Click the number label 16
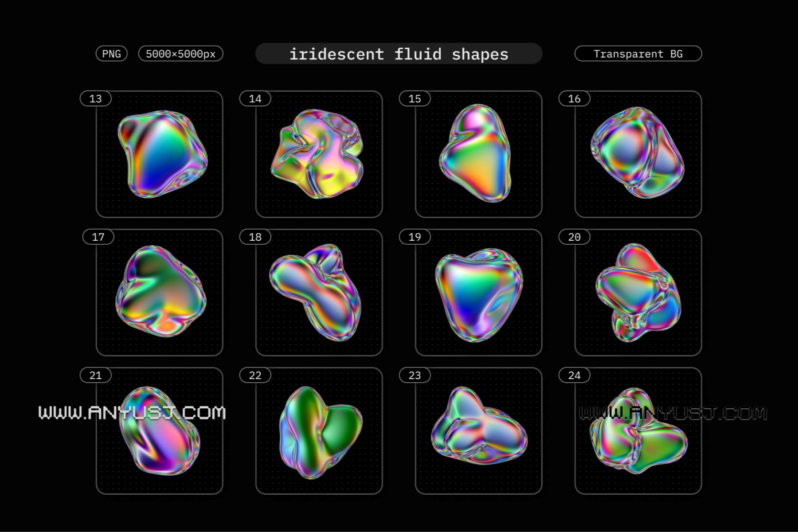The image size is (798, 532). point(575,98)
